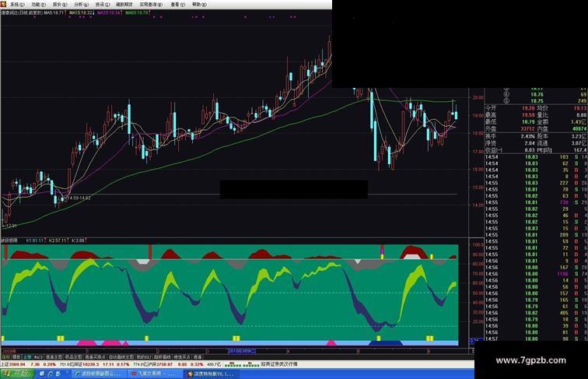Click the 换手 turnover rate value
Image resolution: width=588 pixels, height=379 pixels.
point(527,136)
